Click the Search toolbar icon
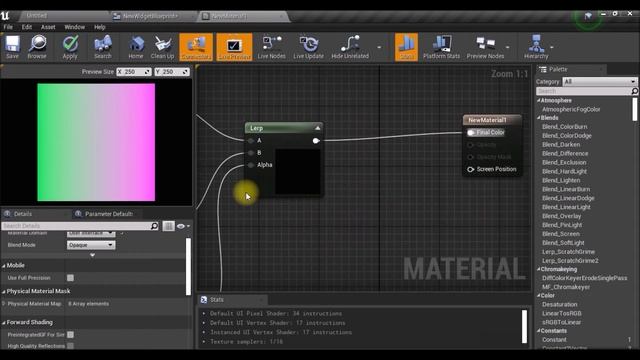The width and height of the screenshot is (640, 360). pyautogui.click(x=102, y=47)
